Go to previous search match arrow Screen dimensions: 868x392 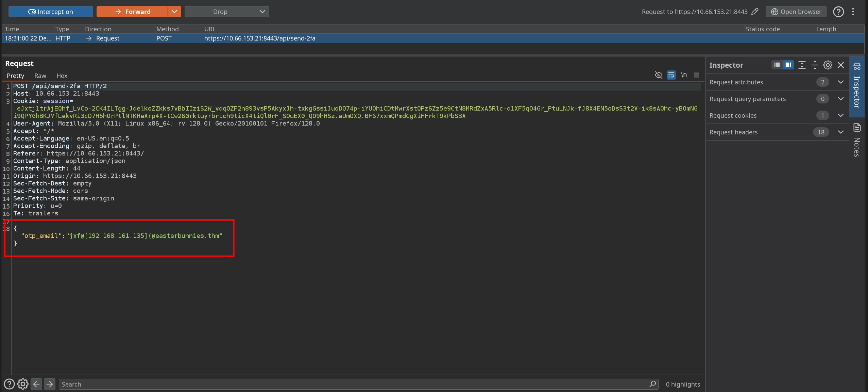click(x=36, y=384)
